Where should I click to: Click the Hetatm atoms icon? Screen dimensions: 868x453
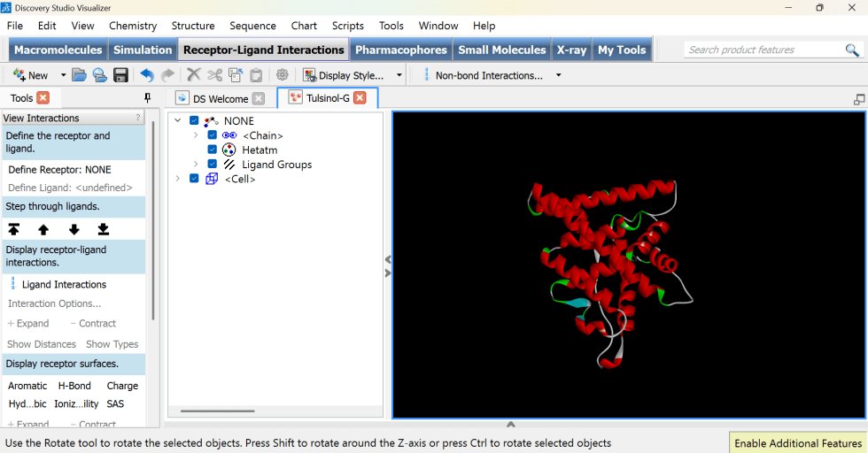pos(229,150)
